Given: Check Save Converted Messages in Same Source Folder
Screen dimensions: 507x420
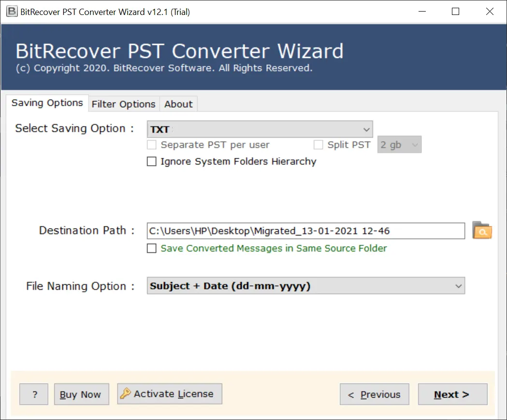Looking at the screenshot, I should 152,249.
